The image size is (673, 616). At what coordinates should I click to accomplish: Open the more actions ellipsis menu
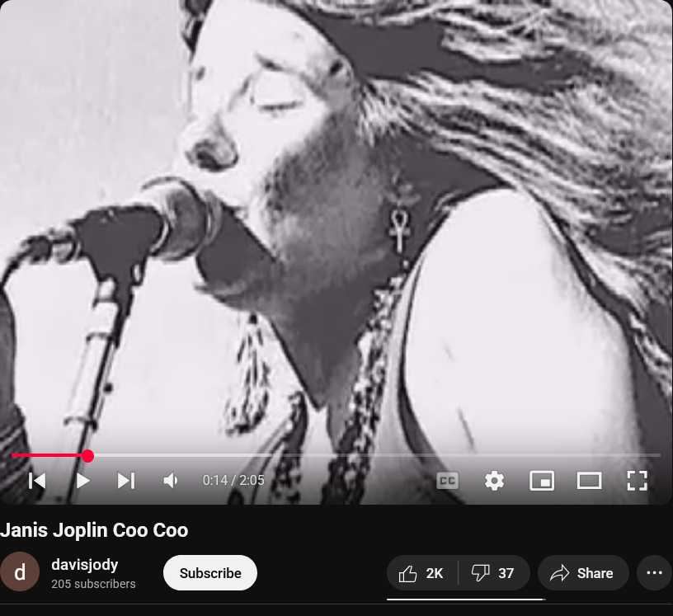(654, 573)
